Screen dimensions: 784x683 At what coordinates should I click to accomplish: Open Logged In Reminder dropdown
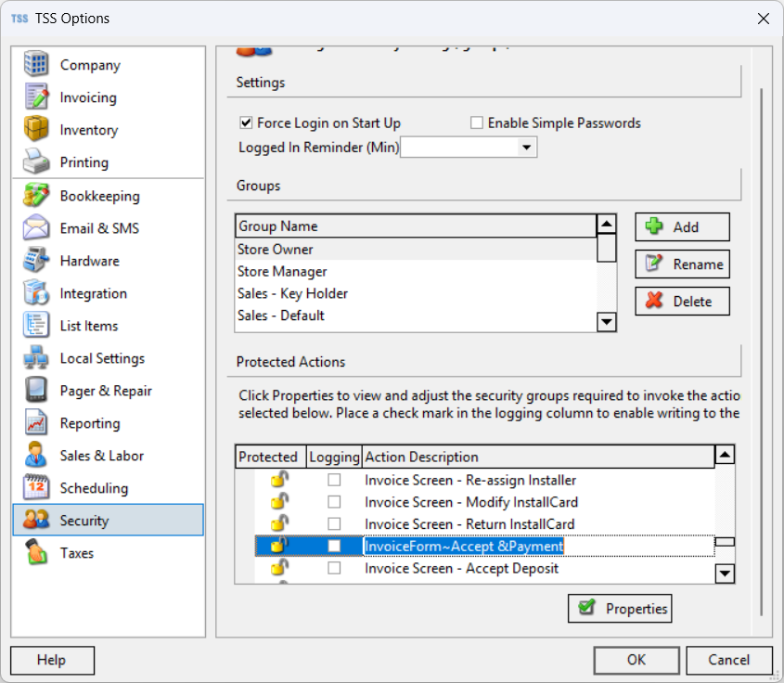[x=527, y=148]
